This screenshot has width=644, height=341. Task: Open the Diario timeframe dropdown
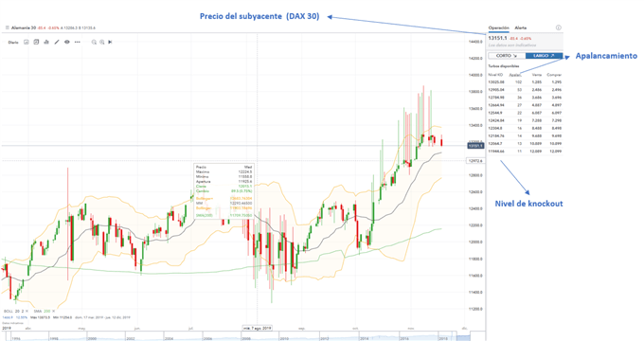tap(13, 43)
